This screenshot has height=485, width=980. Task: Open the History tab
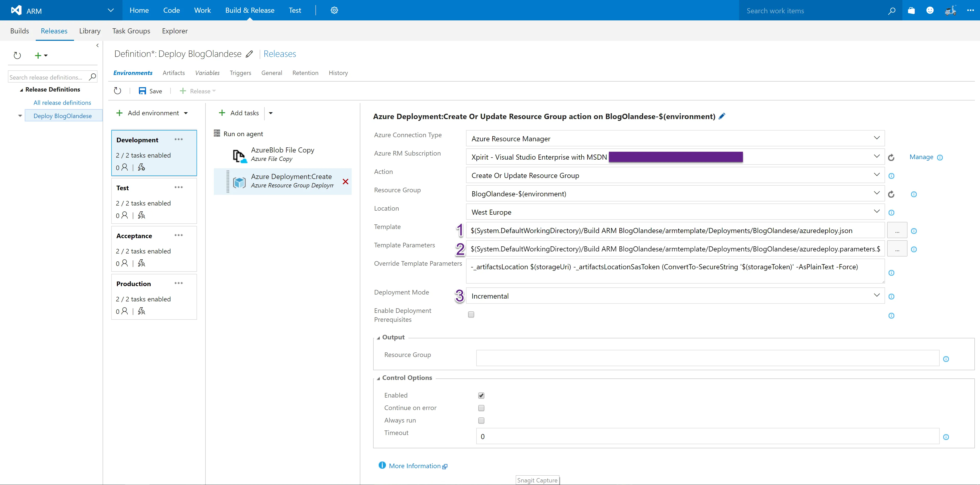pyautogui.click(x=338, y=73)
